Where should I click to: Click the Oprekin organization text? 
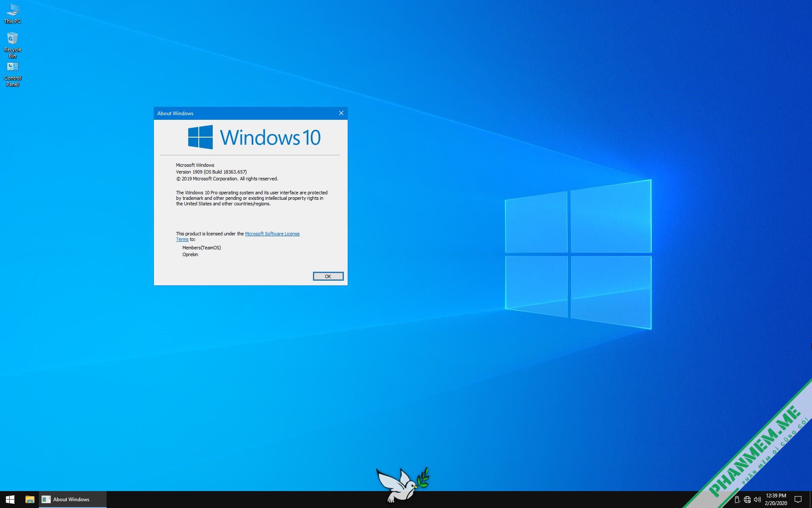[x=190, y=254]
